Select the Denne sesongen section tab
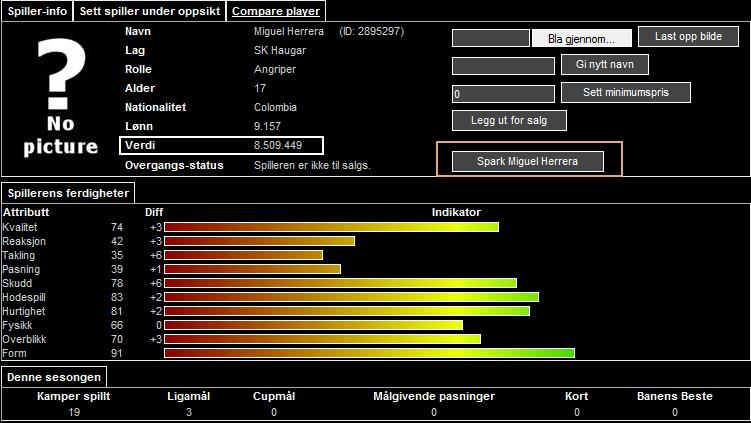This screenshot has height=423, width=751. pos(54,377)
